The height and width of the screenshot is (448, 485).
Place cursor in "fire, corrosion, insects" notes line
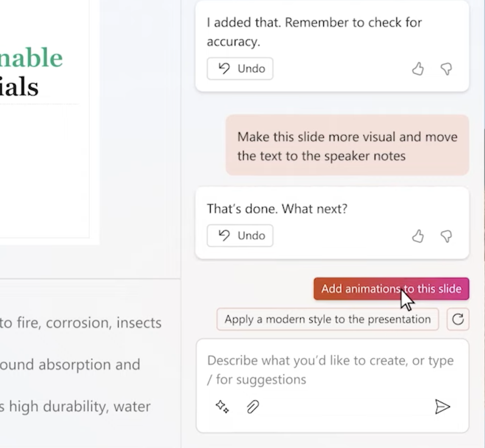point(80,323)
